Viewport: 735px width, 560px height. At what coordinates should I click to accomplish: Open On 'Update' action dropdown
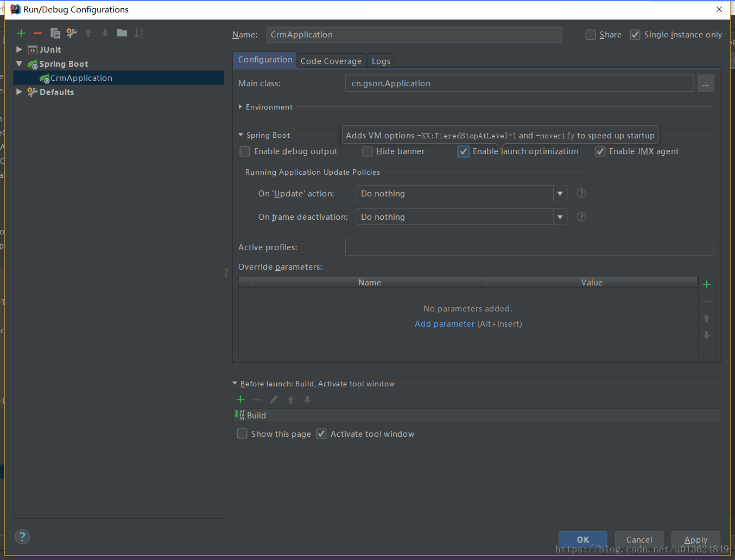tap(560, 194)
